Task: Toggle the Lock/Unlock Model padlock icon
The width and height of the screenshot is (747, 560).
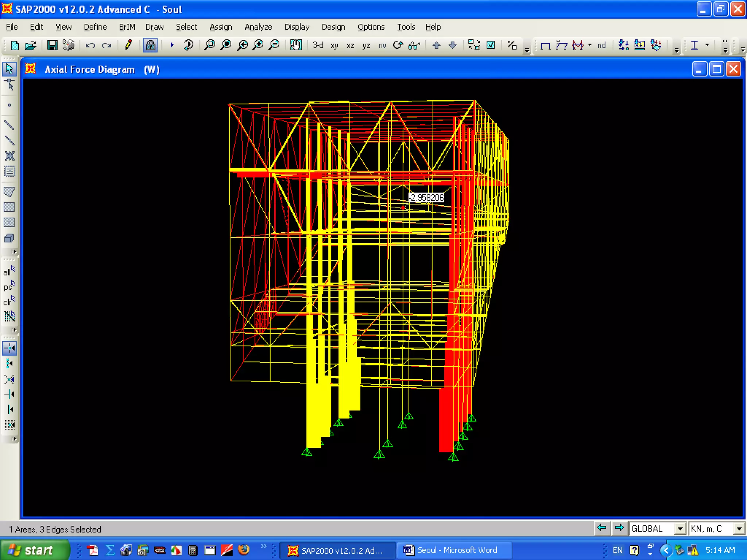Action: coord(150,45)
